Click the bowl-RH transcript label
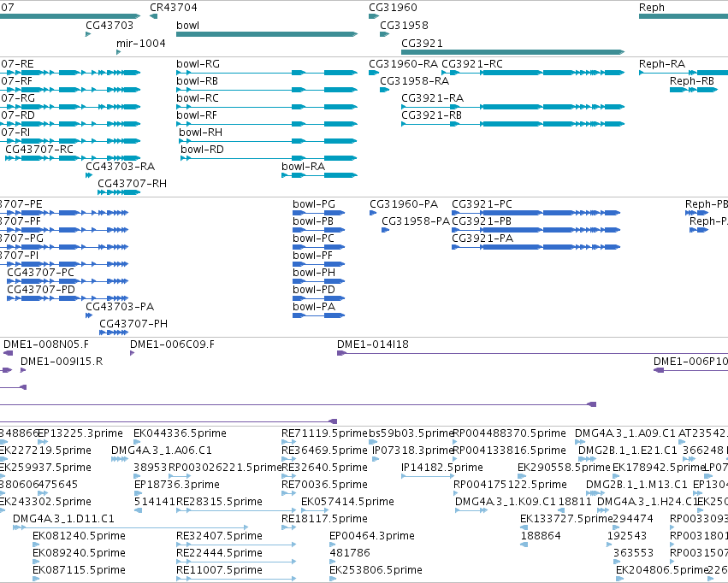The image size is (728, 583). [200, 132]
